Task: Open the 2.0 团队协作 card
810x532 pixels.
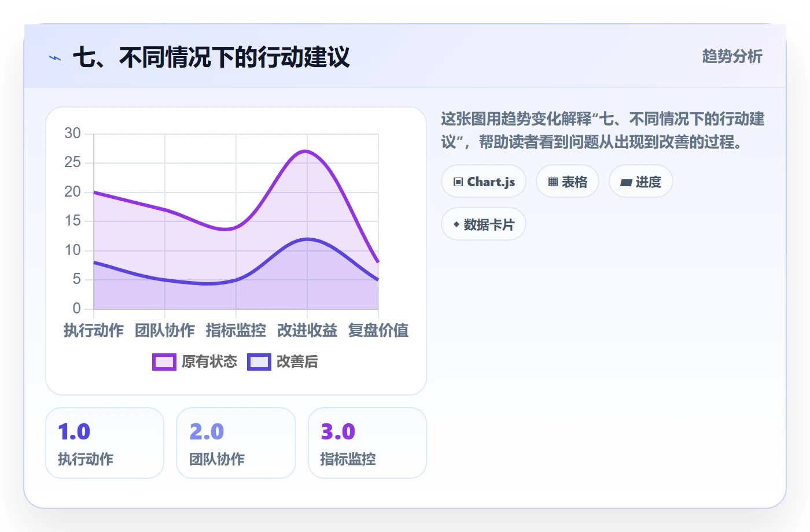Action: (236, 443)
